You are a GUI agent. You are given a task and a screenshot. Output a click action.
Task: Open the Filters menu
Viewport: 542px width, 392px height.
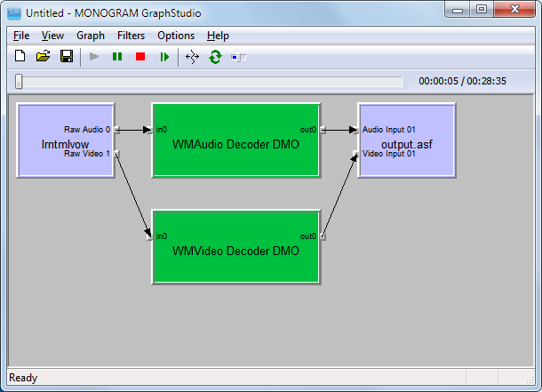click(x=131, y=36)
